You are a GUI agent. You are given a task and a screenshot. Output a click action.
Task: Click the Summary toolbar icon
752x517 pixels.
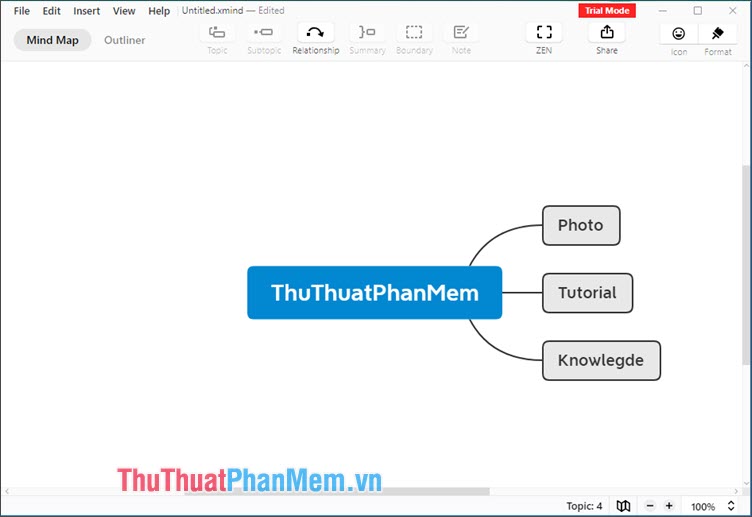pos(367,33)
